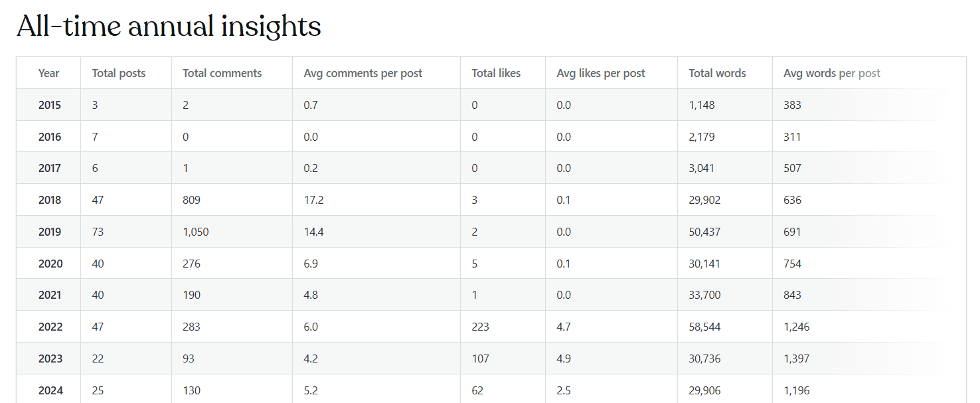Click the Year column header
The height and width of the screenshot is (403, 980).
48,73
